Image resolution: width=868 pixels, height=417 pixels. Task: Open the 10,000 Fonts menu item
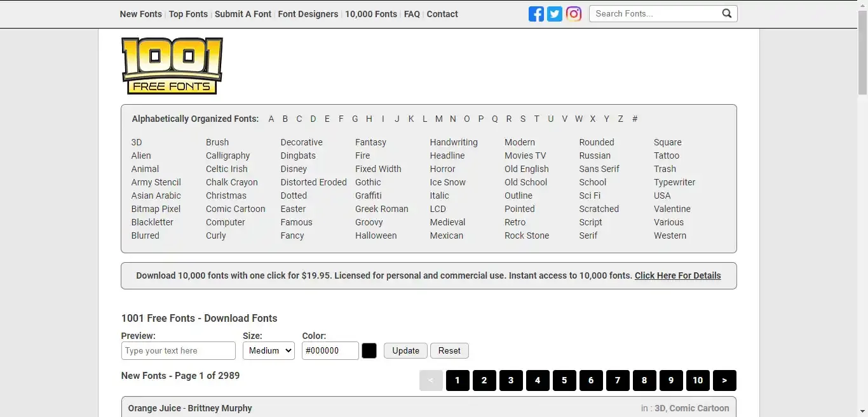click(x=371, y=14)
